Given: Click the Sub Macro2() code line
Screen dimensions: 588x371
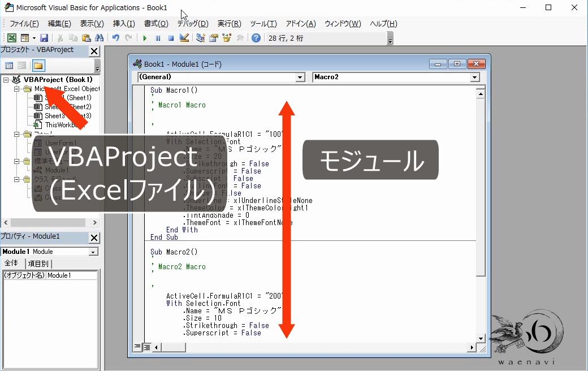Looking at the screenshot, I should 174,252.
